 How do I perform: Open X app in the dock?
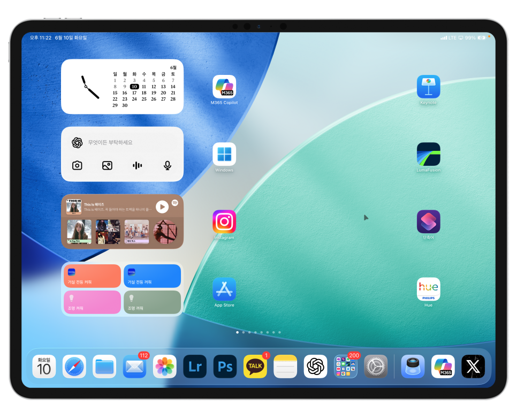pyautogui.click(x=473, y=366)
